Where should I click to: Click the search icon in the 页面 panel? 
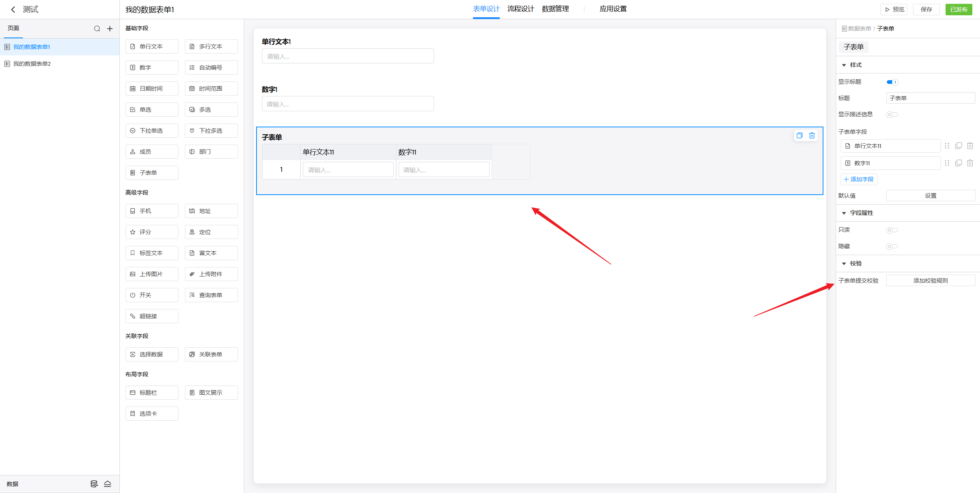pos(97,29)
